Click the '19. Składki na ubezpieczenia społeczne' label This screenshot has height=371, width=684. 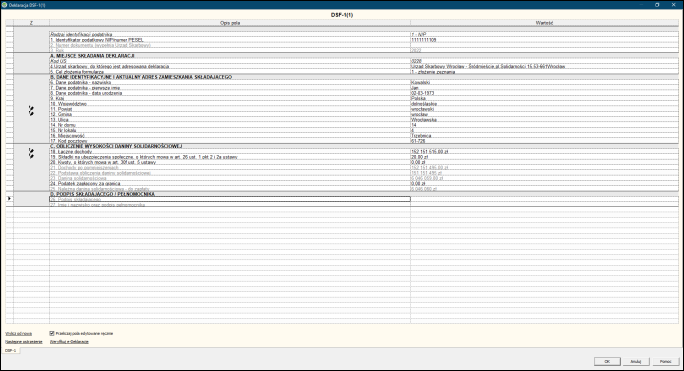pyautogui.click(x=144, y=157)
